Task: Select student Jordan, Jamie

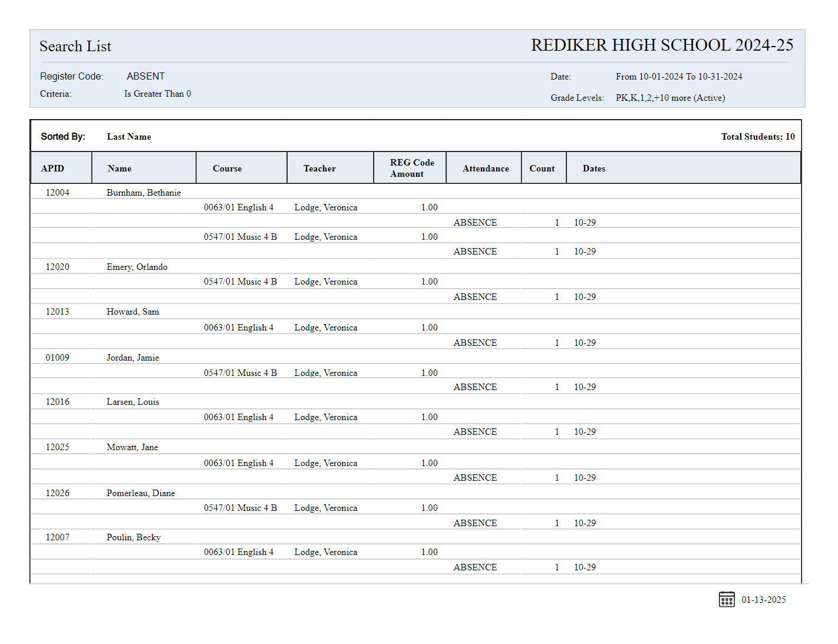Action: 133,358
